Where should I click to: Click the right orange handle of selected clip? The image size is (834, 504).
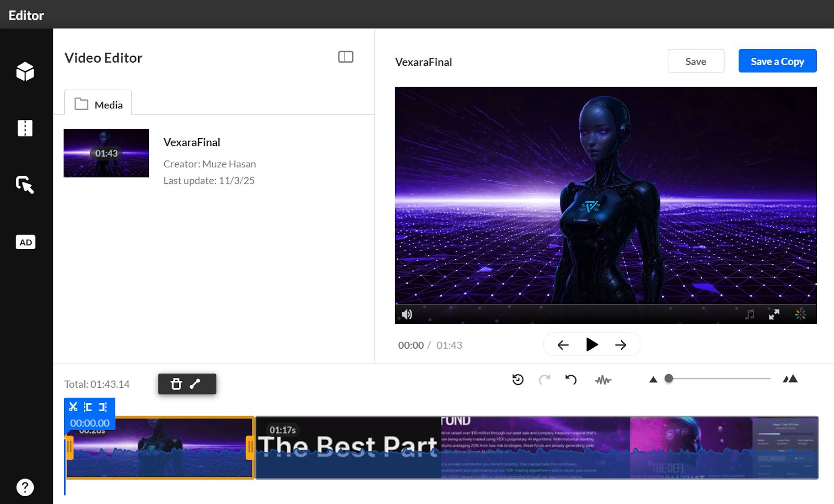(x=250, y=448)
